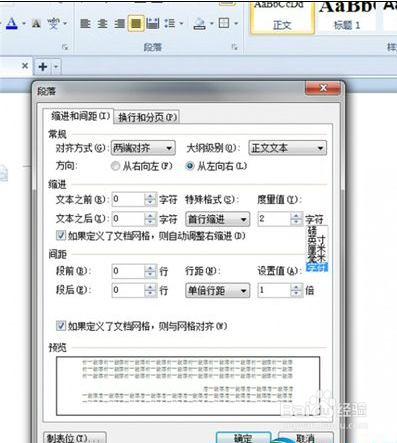Image resolution: width=397 pixels, height=443 pixels.
Task: Toggle 自动调整右缩进 checkbox
Action: [61, 236]
